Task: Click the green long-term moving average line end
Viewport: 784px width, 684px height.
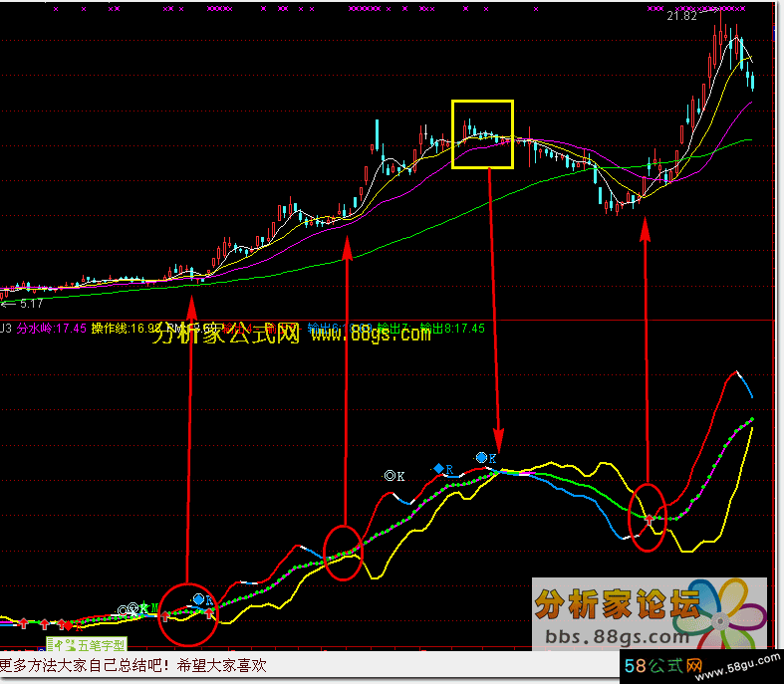Action: point(750,140)
